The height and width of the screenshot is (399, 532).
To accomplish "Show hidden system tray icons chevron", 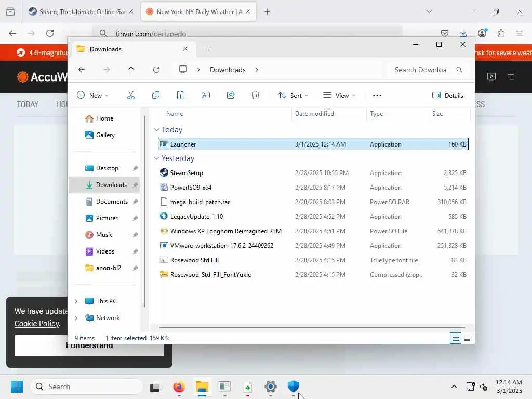I will (x=454, y=387).
